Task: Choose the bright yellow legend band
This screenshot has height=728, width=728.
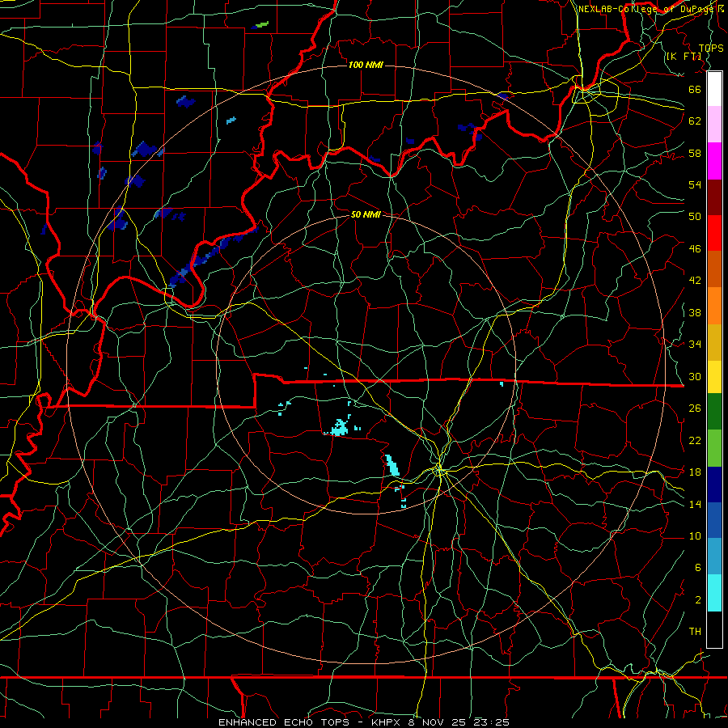Action: (x=714, y=377)
